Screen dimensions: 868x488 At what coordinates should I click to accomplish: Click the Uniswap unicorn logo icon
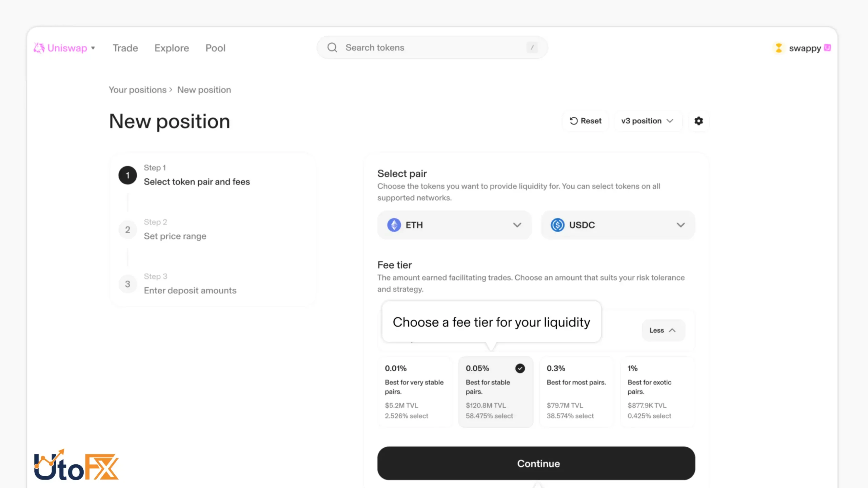point(39,48)
